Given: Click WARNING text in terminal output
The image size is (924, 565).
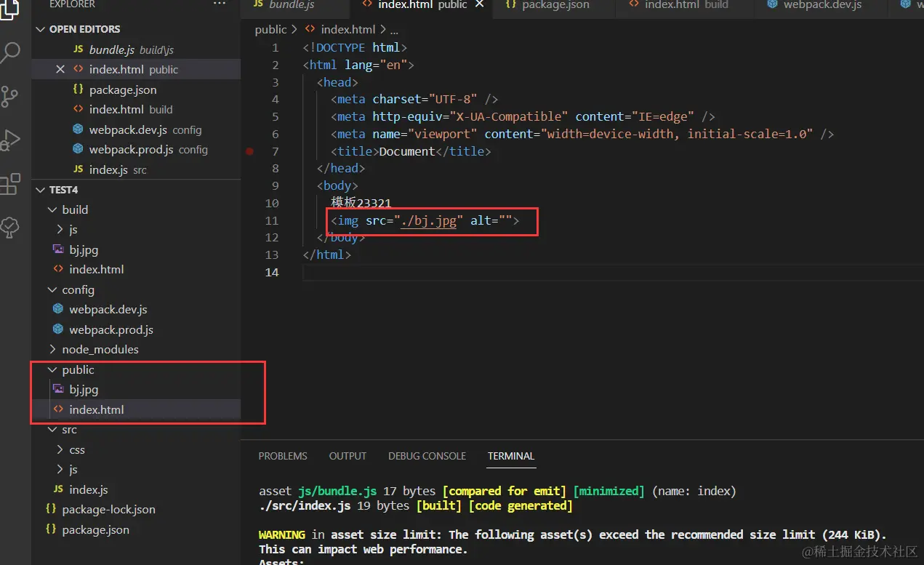Looking at the screenshot, I should coord(282,534).
